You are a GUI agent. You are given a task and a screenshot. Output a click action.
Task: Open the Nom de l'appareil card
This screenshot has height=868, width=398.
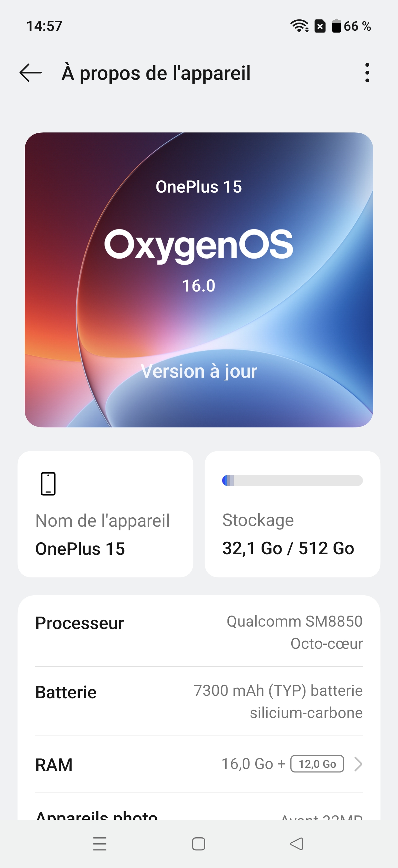(105, 514)
